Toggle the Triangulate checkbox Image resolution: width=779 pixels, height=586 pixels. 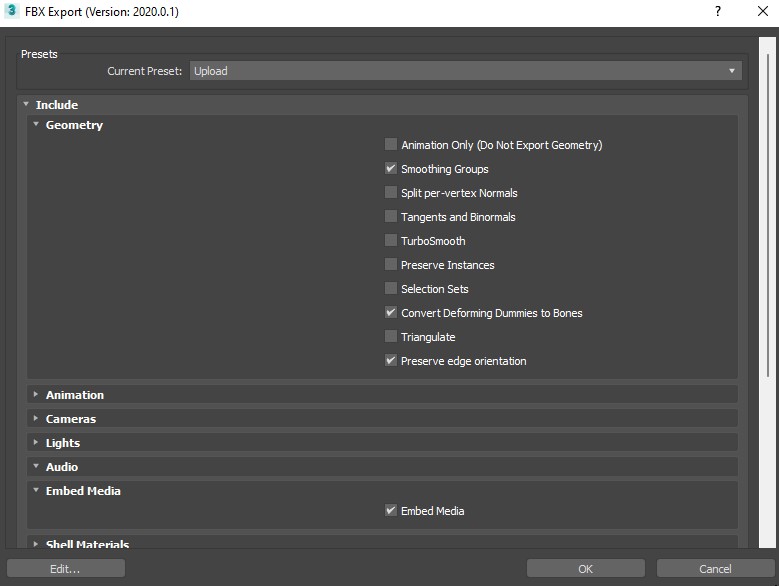click(x=391, y=337)
